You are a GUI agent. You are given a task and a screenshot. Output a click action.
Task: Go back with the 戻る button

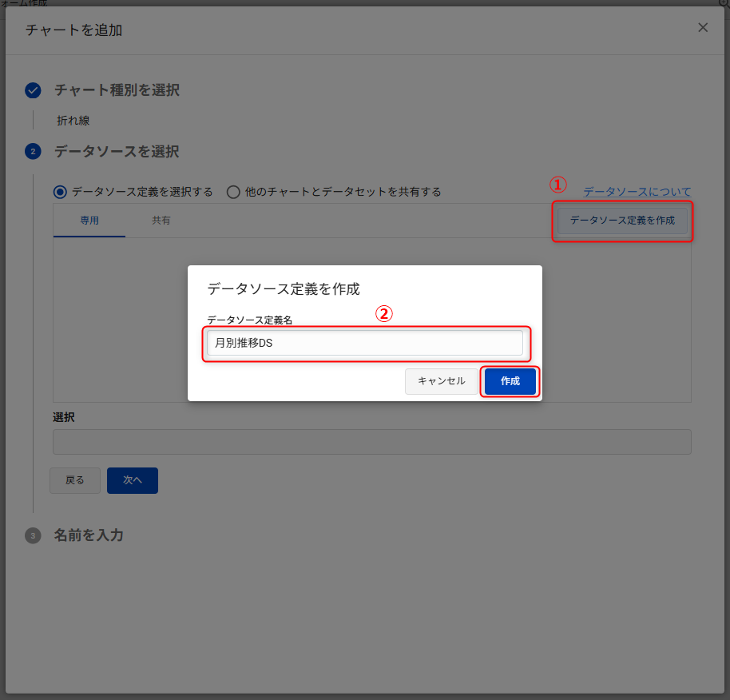(75, 480)
